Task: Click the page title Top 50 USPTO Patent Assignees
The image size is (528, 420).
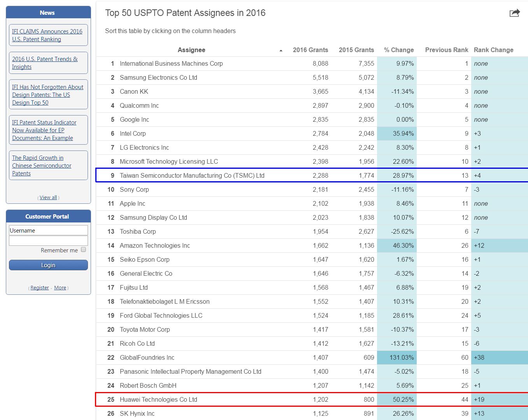Action: (x=185, y=13)
